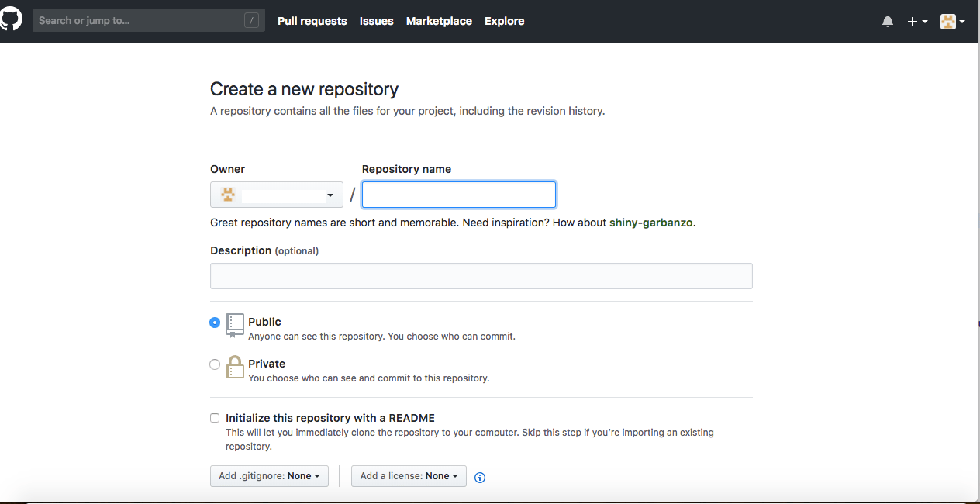The image size is (980, 504).
Task: Click the Public repository book icon
Action: coord(235,326)
